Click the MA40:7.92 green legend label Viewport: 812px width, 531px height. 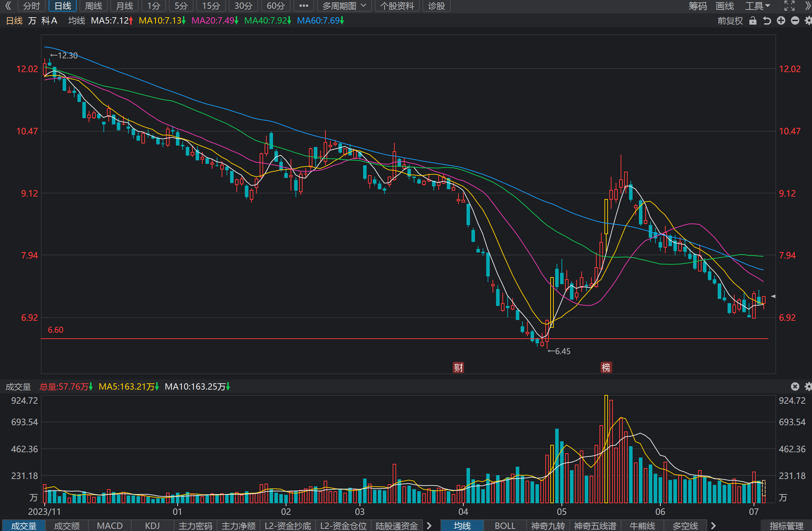click(268, 21)
